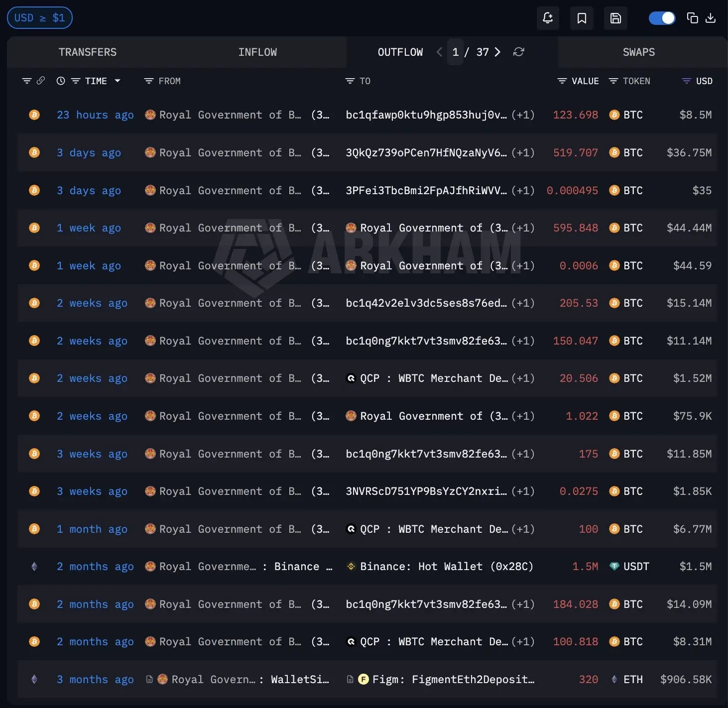This screenshot has width=728, height=708.
Task: Click the save floppy disk icon
Action: (615, 18)
